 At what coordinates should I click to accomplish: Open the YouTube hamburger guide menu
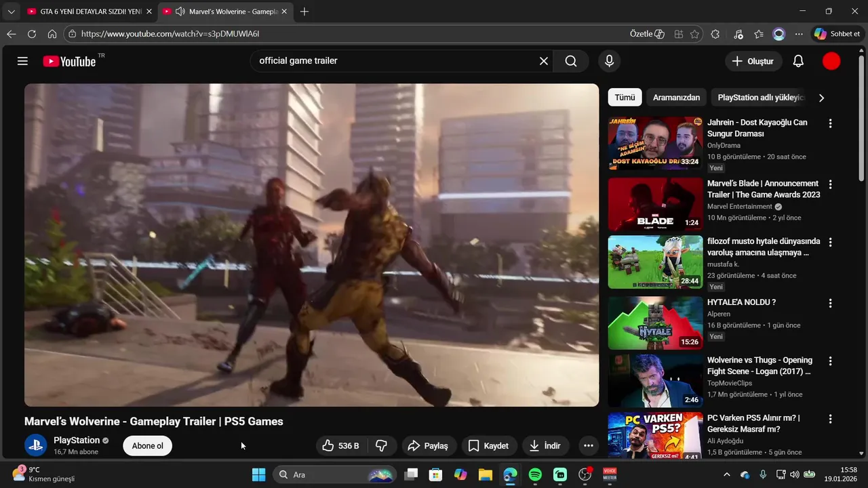point(22,61)
